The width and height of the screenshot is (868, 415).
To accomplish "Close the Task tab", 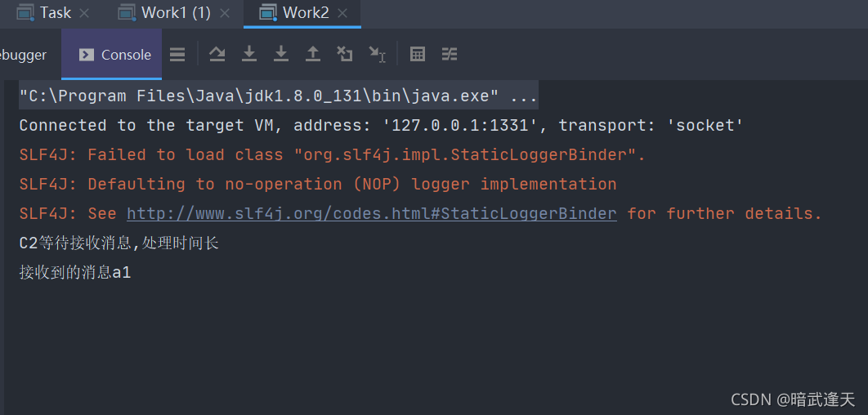I will point(84,13).
